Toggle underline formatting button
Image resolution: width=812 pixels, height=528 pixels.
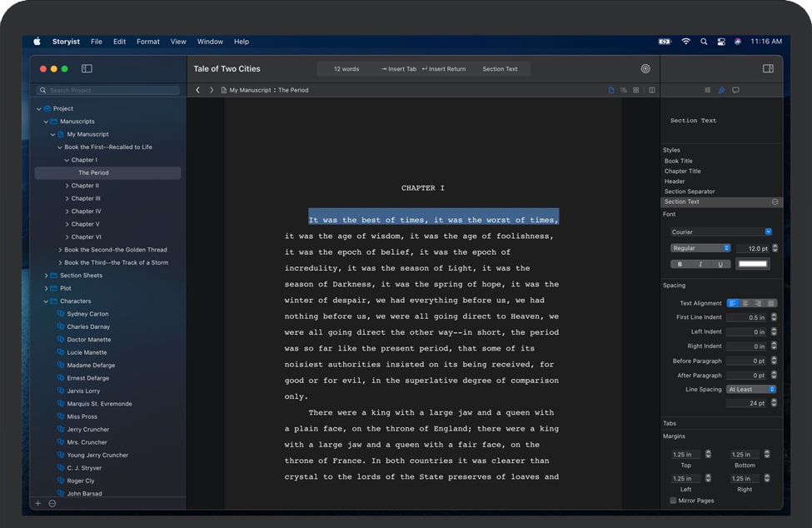[x=720, y=264]
